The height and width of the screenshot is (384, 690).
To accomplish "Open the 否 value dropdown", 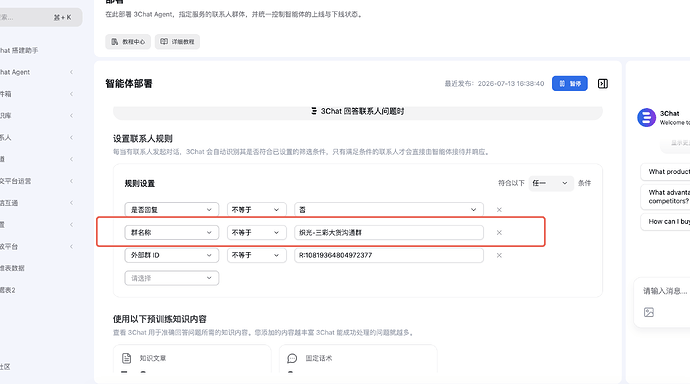I will [389, 210].
